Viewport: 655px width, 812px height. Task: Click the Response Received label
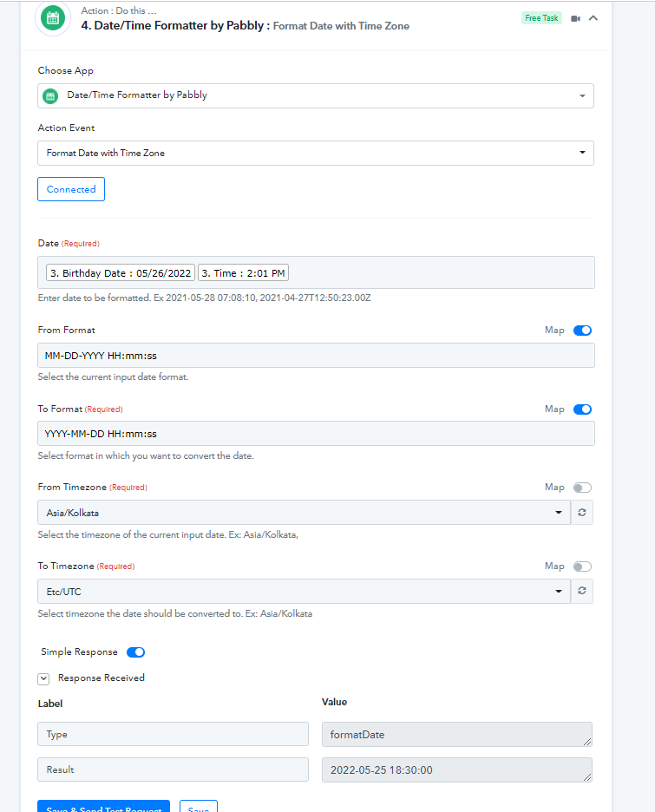tap(101, 678)
